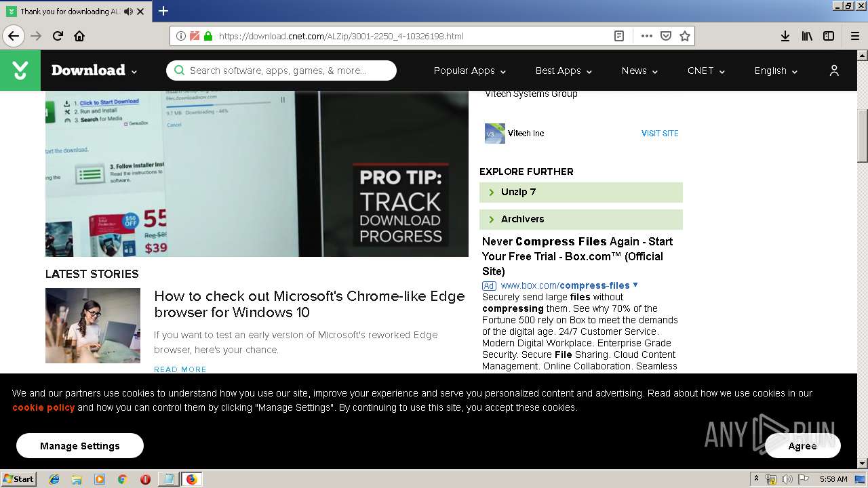This screenshot has height=488, width=868.
Task: Click the scrollbar down arrow
Action: coord(863,463)
